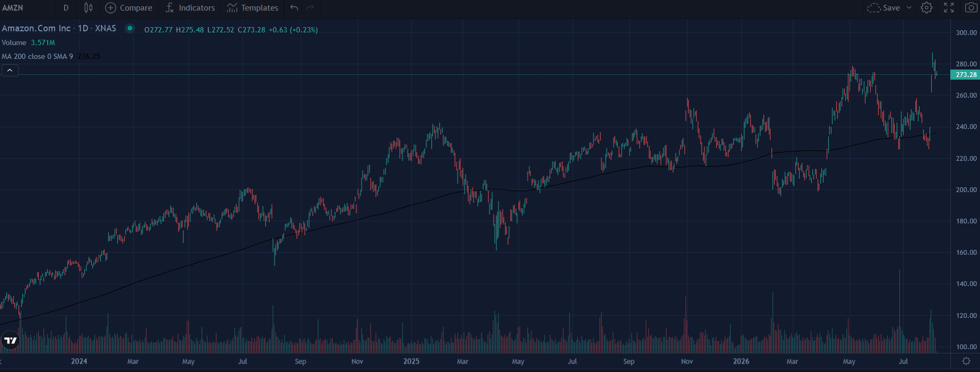This screenshot has height=372, width=980.
Task: Expand the chevron beside Save
Action: coord(909,8)
